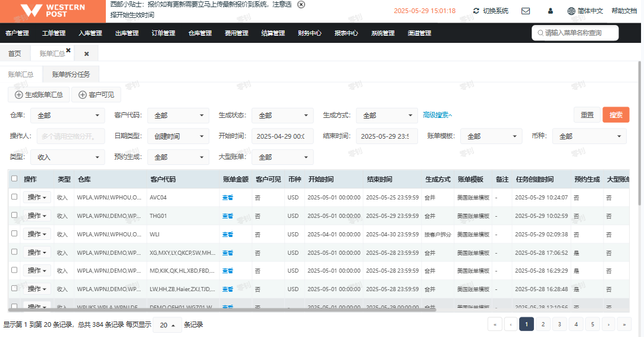This screenshot has height=337, width=644.
Task: Open the 大型账单 dropdown
Action: [x=282, y=157]
